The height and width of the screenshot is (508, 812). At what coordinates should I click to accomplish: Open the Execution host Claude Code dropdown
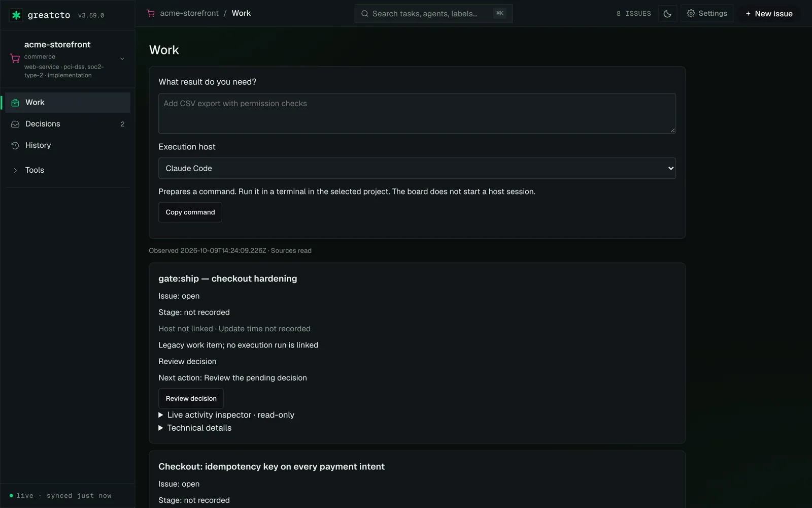417,168
